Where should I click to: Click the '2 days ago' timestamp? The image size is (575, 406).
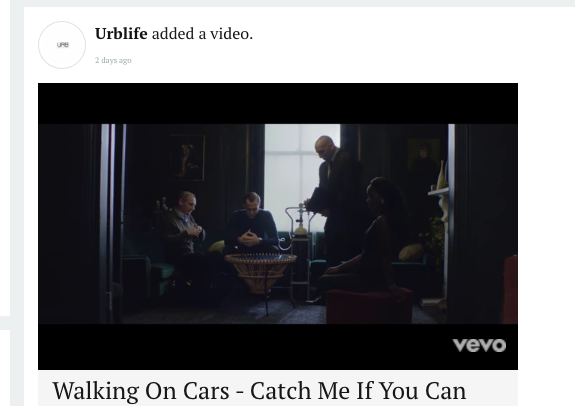113,60
